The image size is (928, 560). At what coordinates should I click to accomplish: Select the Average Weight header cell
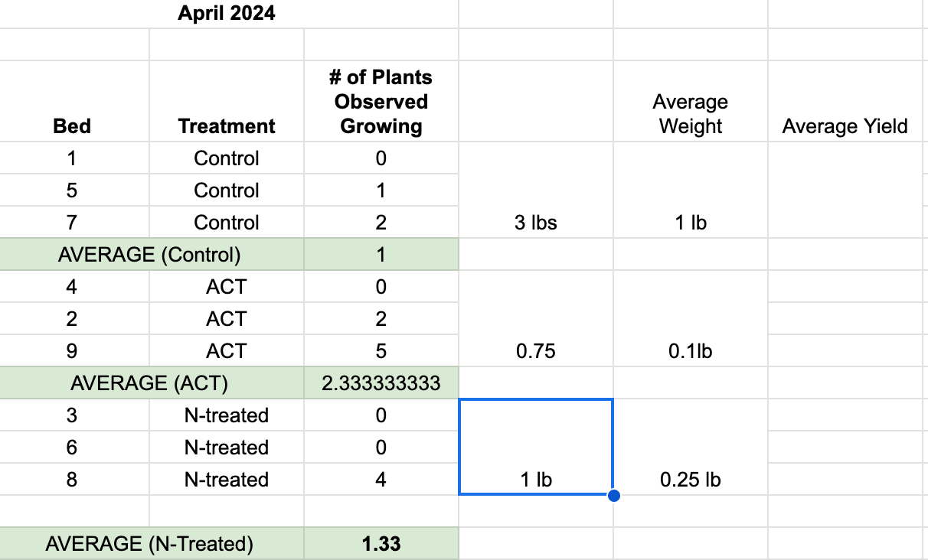click(690, 114)
